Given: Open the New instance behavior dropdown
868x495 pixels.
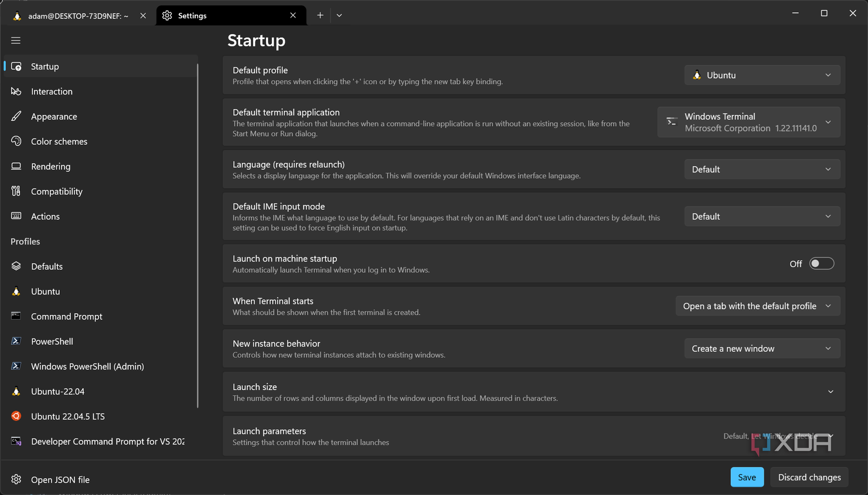Looking at the screenshot, I should 762,348.
